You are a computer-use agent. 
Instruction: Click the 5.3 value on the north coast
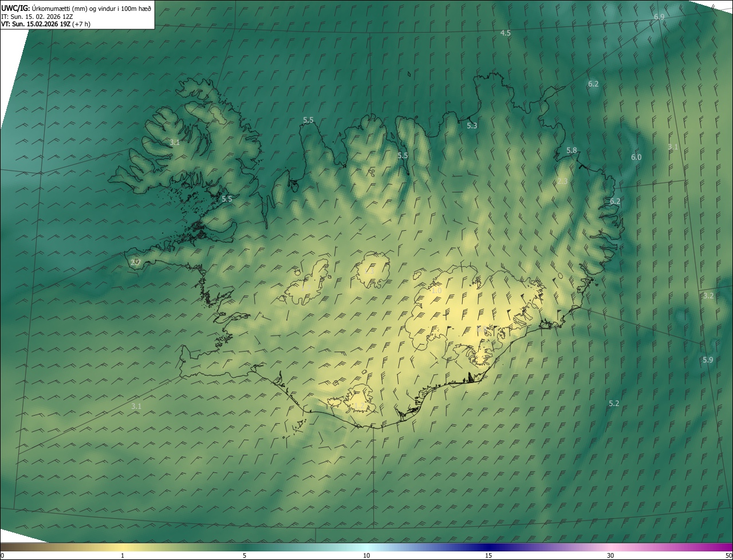(472, 125)
